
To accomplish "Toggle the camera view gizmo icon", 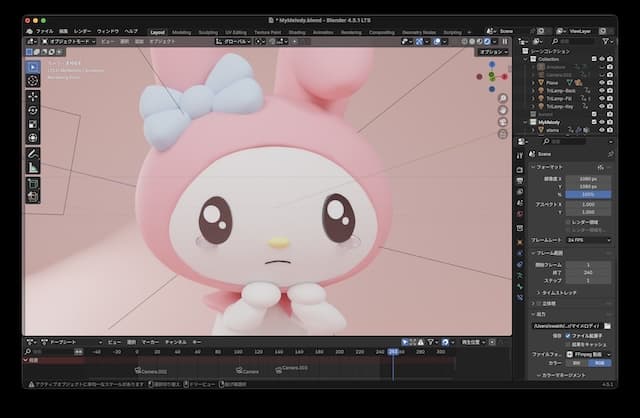I will (504, 123).
